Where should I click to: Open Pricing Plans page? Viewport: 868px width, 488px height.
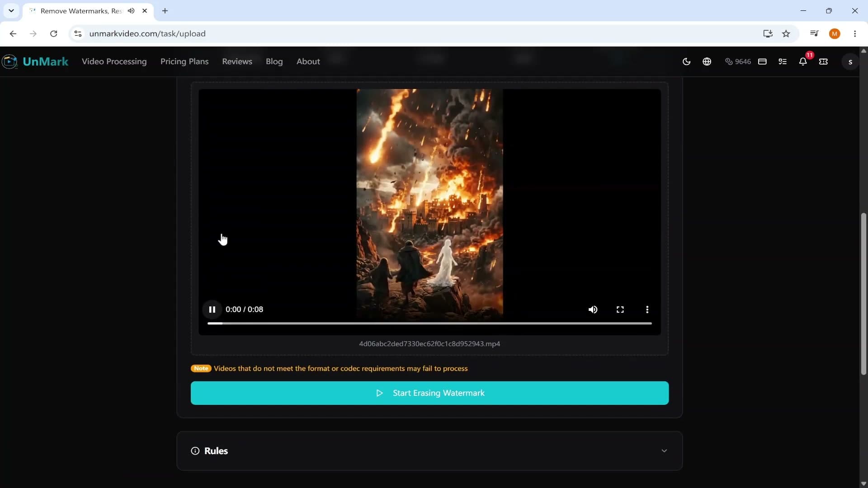click(x=184, y=61)
